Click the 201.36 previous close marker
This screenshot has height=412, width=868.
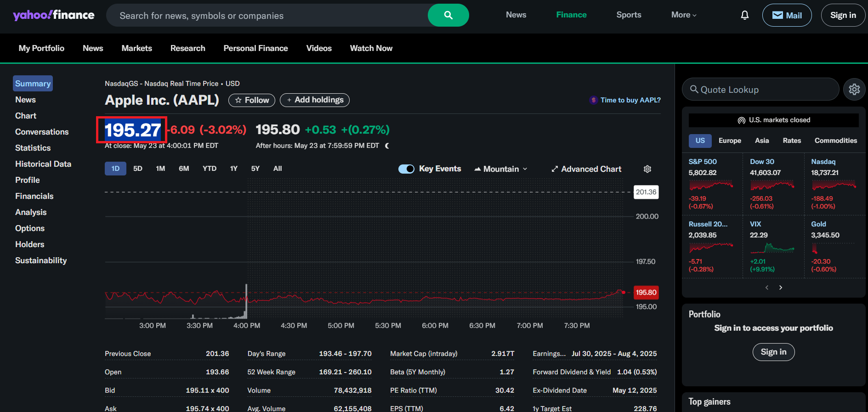tap(646, 192)
